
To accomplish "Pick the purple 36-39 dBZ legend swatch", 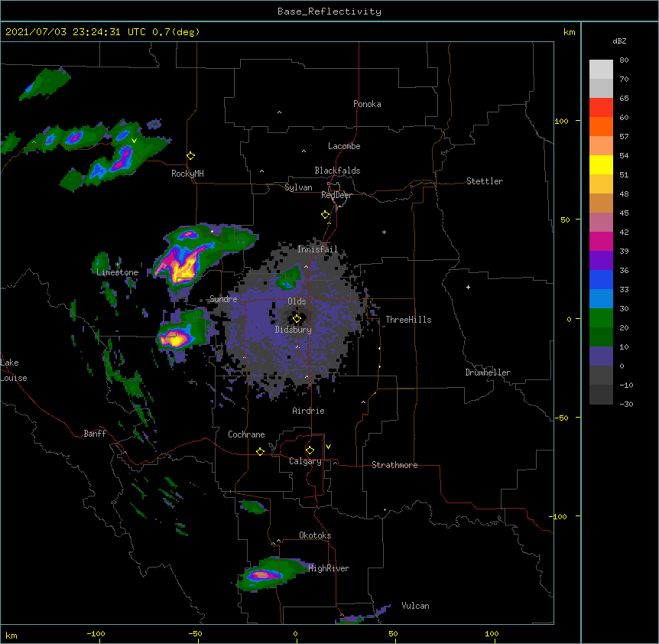I will pyautogui.click(x=601, y=260).
